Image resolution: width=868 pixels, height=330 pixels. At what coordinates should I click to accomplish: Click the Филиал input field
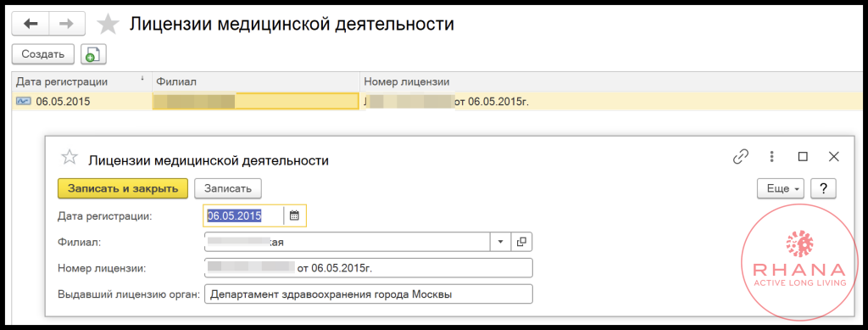point(347,242)
